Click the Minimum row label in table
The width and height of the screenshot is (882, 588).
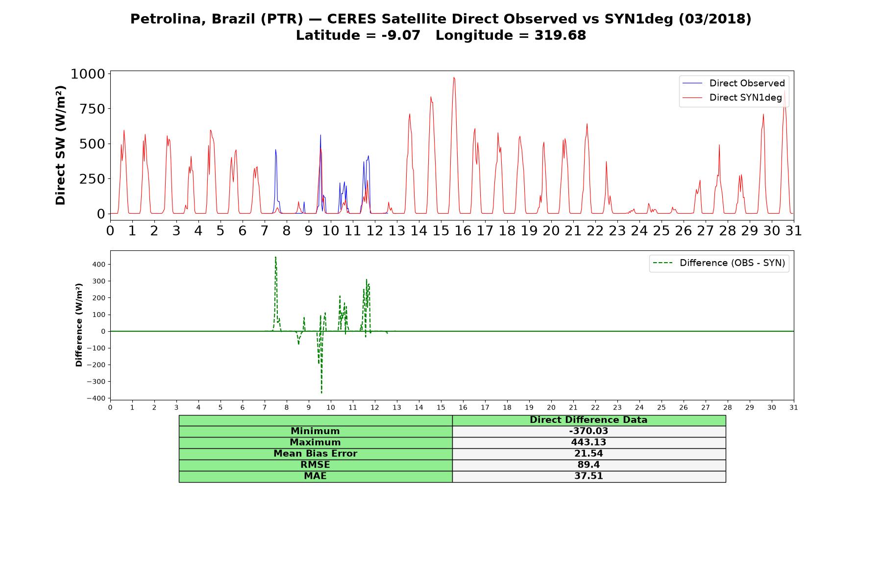tap(316, 431)
